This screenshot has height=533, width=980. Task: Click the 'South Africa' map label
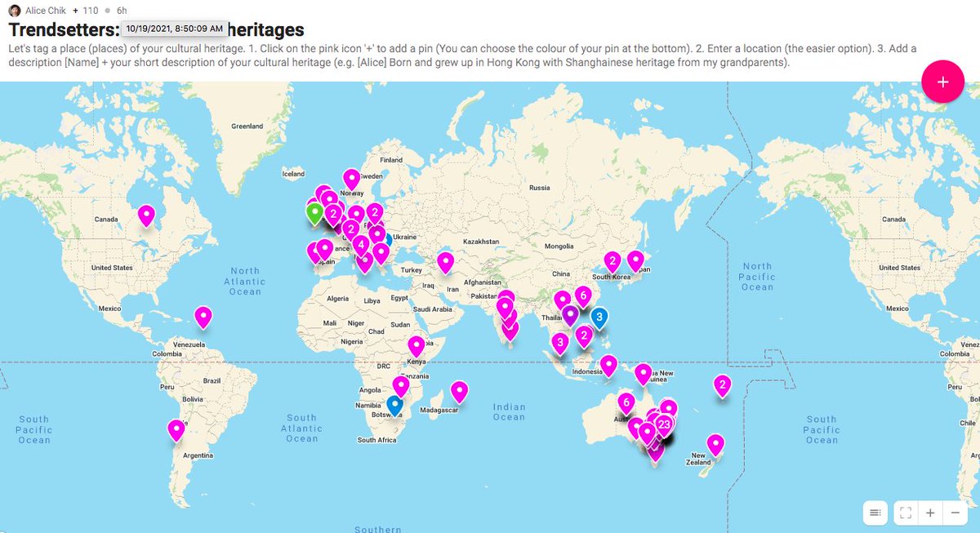pos(376,440)
